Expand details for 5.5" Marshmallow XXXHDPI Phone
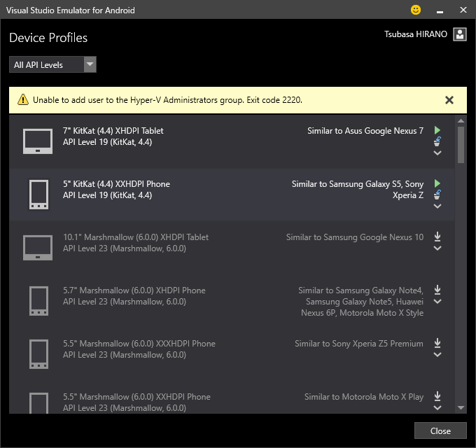476x448 pixels. (437, 355)
